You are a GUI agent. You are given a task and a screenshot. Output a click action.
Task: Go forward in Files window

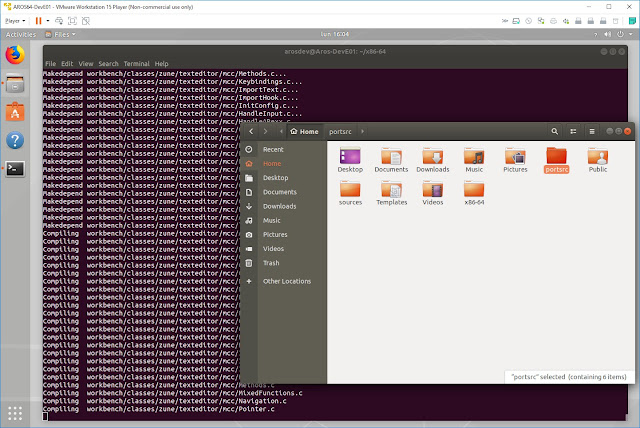pos(266,131)
